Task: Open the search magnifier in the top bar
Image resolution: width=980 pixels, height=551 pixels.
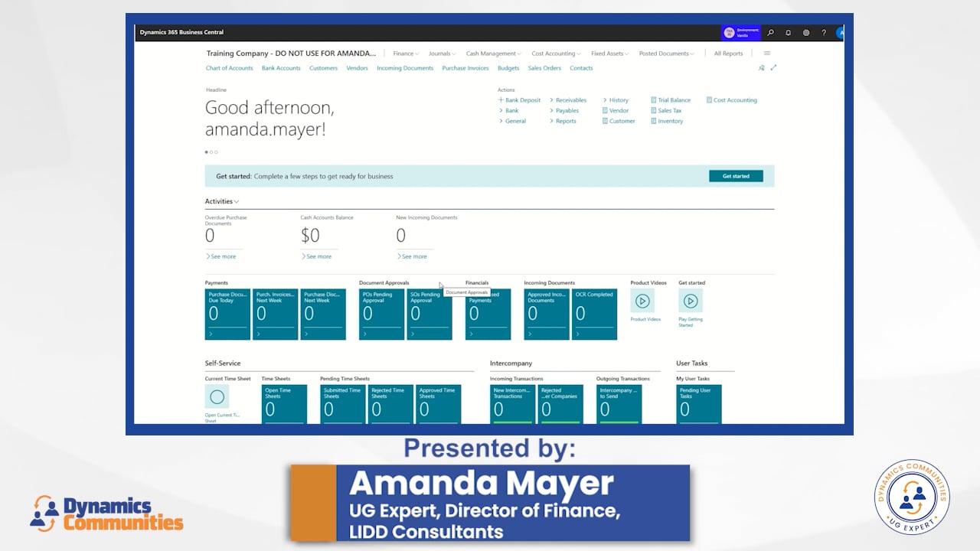Action: pos(770,33)
